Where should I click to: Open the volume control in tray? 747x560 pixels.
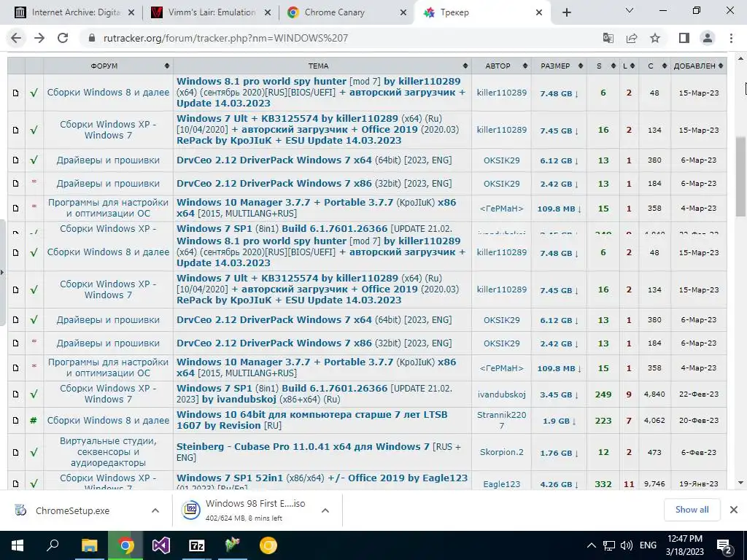click(627, 545)
